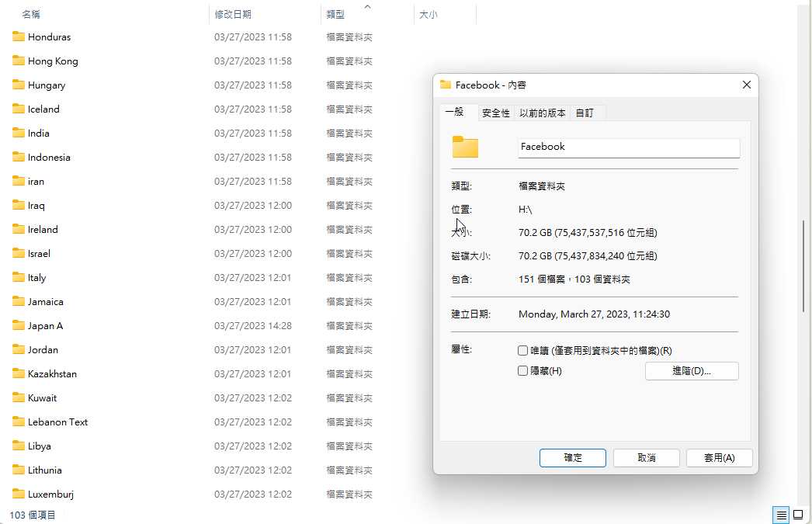Sort by the 修改日期 column header
The width and height of the screenshot is (812, 524).
[233, 15]
